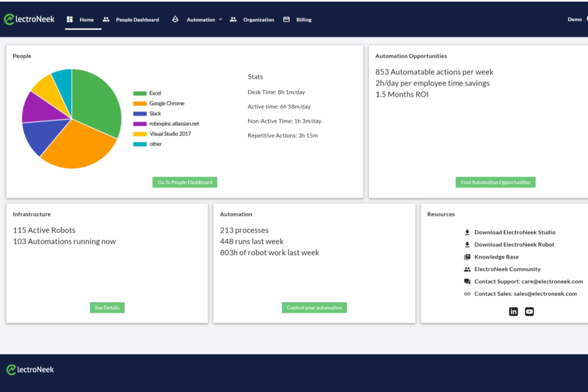Viewport: 588px width, 392px height.
Task: Click the ElectroNeek Community people icon
Action: point(466,269)
